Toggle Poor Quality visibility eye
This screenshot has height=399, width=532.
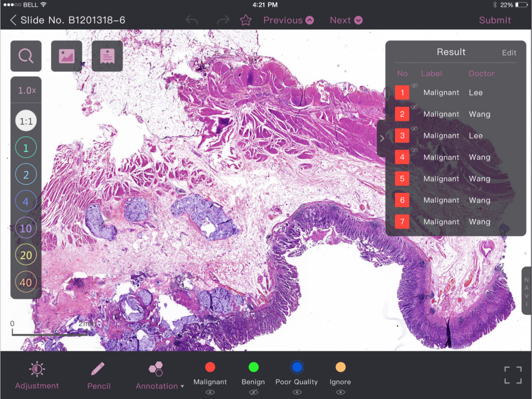click(297, 393)
